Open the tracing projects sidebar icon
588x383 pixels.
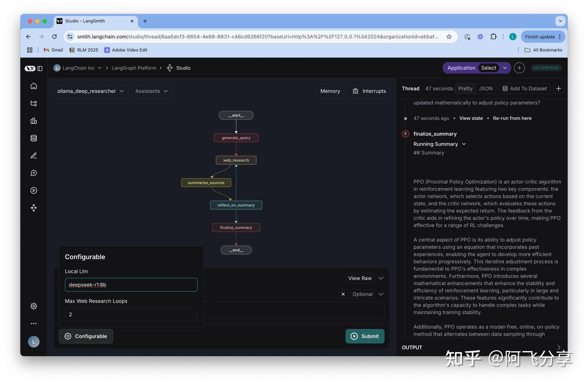[x=34, y=103]
